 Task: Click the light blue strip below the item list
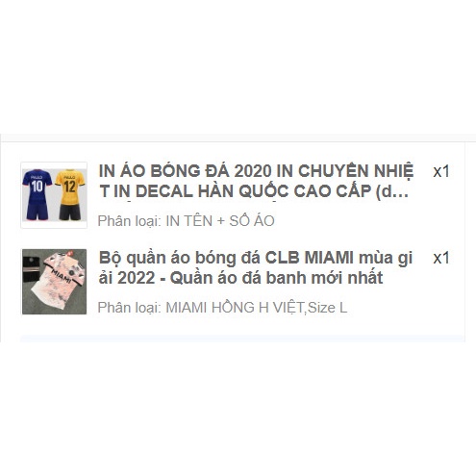click(242, 338)
